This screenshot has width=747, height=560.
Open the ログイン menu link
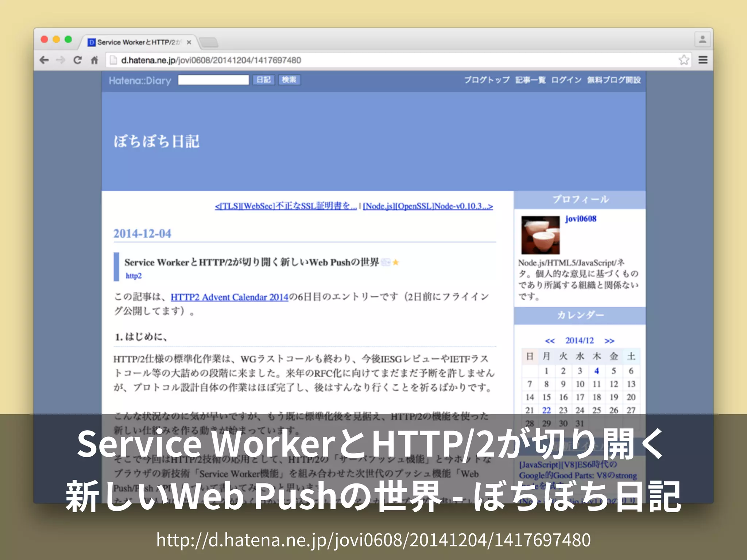point(566,80)
